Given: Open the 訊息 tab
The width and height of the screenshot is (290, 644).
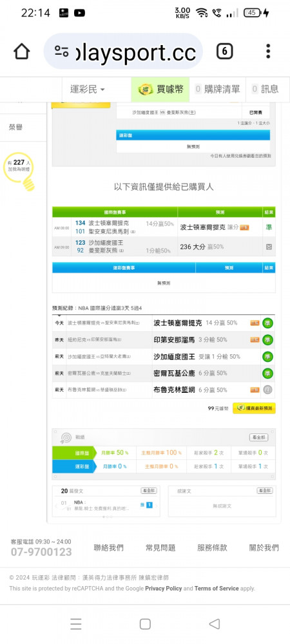Looking at the screenshot, I should coord(265,89).
